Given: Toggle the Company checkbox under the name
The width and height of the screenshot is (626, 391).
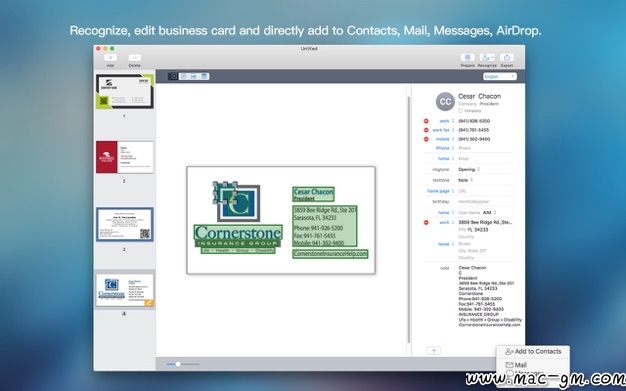Looking at the screenshot, I should [460, 111].
